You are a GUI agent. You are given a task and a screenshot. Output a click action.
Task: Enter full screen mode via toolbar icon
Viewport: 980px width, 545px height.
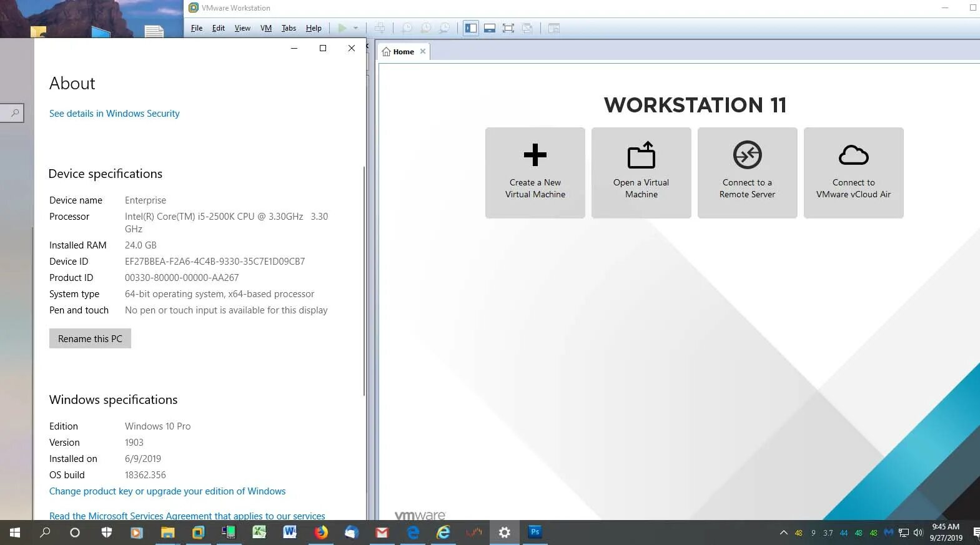(508, 28)
